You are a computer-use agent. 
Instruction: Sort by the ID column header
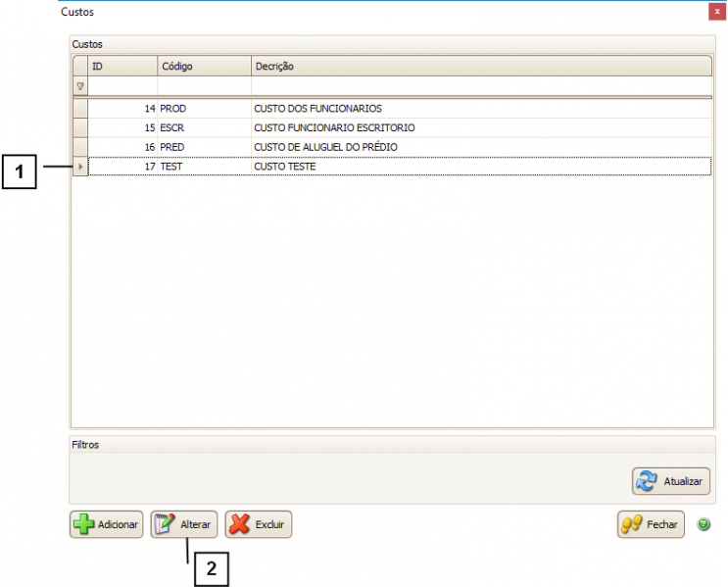point(122,67)
